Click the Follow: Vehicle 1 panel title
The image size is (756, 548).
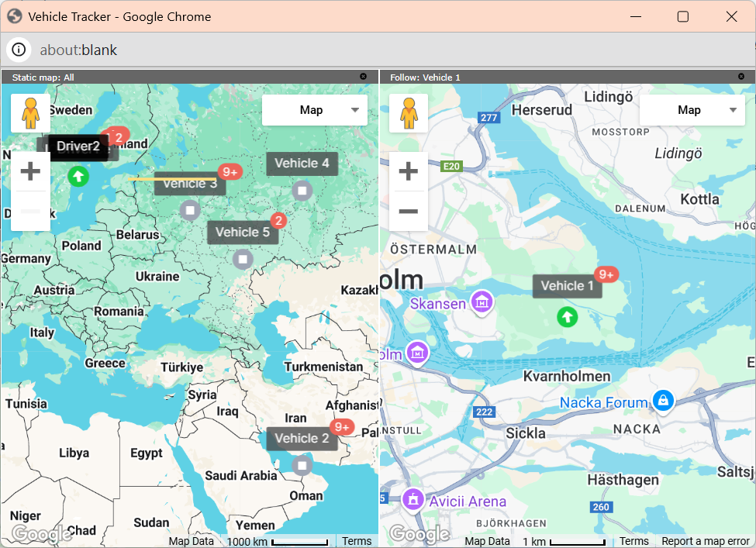pyautogui.click(x=425, y=77)
